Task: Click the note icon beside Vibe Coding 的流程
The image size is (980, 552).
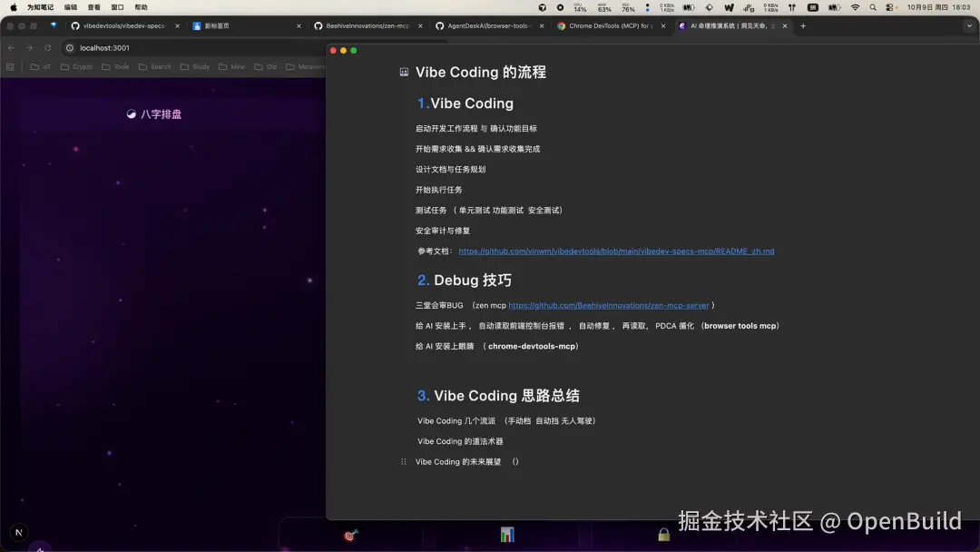Action: 405,73
